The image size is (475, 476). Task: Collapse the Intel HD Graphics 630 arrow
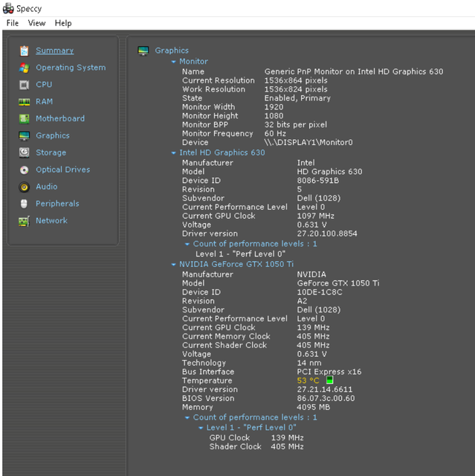pyautogui.click(x=173, y=152)
